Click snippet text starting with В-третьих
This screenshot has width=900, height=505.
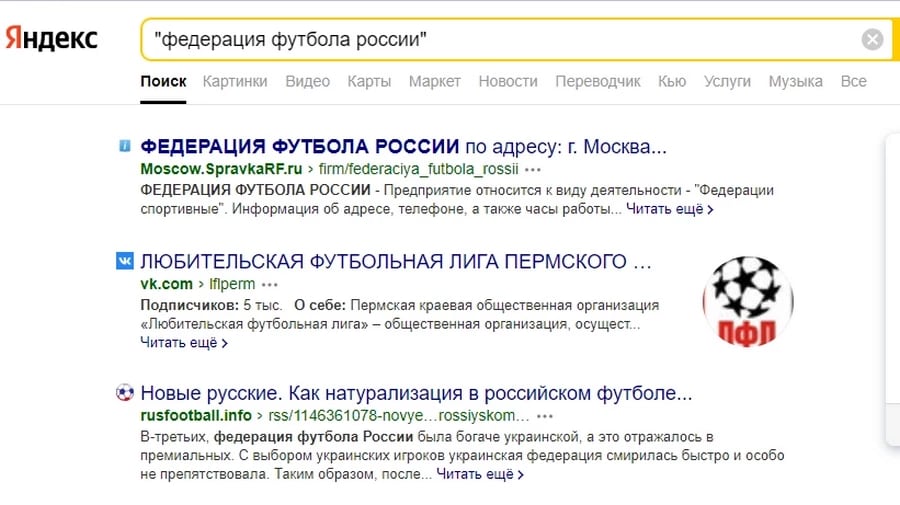click(462, 456)
